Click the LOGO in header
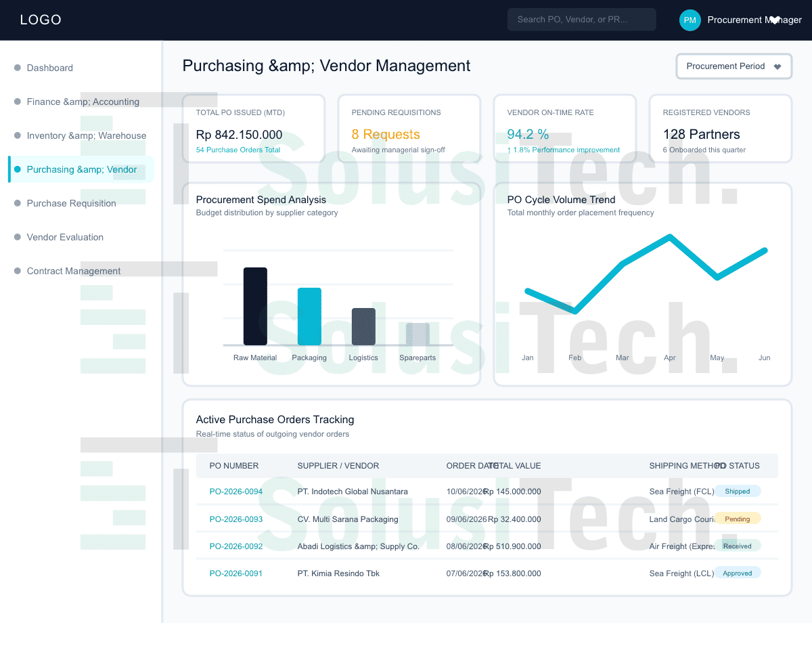812x650 pixels. (41, 20)
